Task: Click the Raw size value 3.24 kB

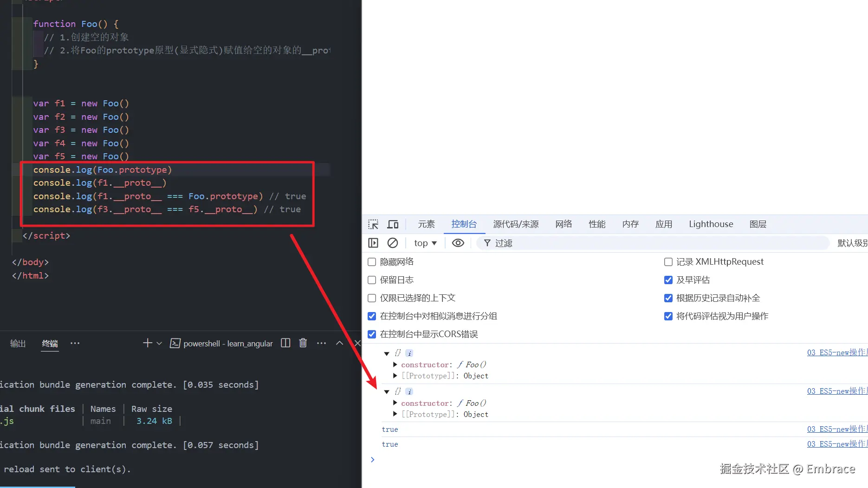Action: coord(154,421)
